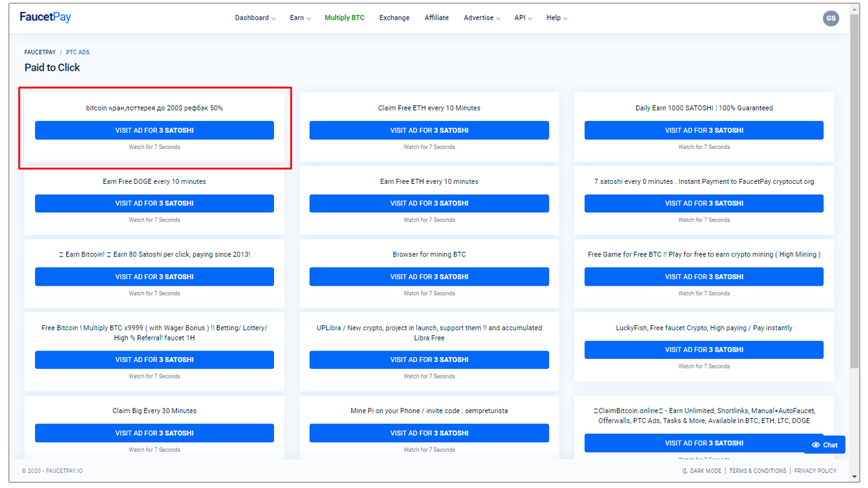This screenshot has width=868, height=488.
Task: Visit the Mine Pi on your Phone ad
Action: (x=429, y=433)
